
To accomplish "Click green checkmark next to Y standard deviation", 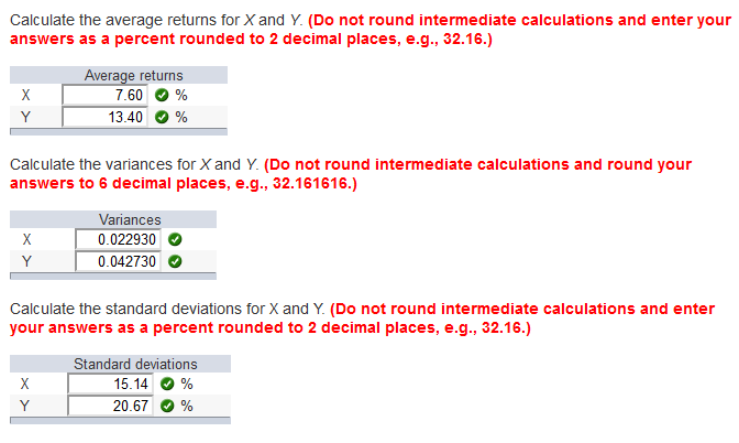I will (x=167, y=406).
